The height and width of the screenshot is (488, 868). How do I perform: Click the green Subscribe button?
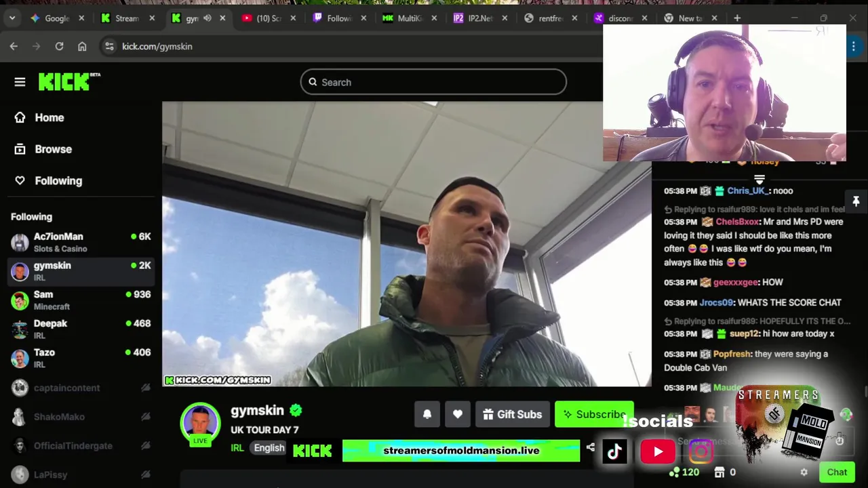tap(594, 414)
